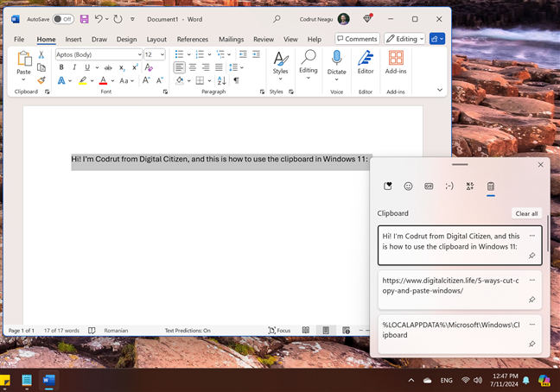Viewport: 560px width, 392px height.
Task: Switch to the References tab
Action: (193, 39)
